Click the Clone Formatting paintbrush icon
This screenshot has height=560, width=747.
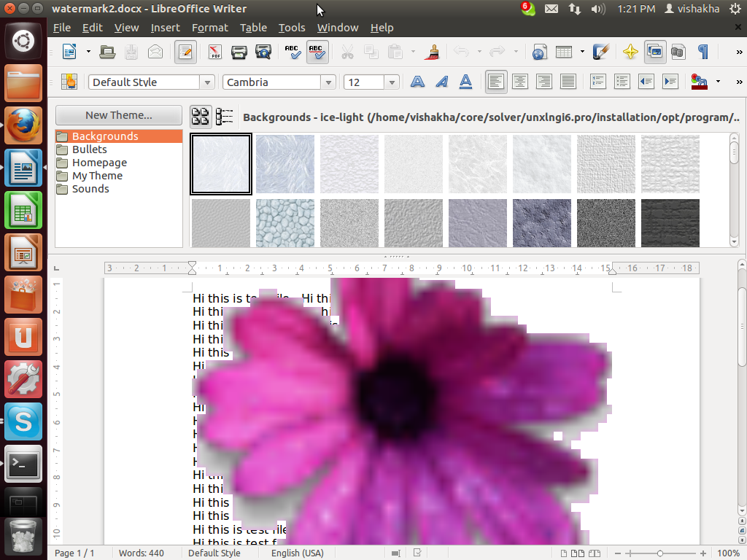(x=433, y=52)
